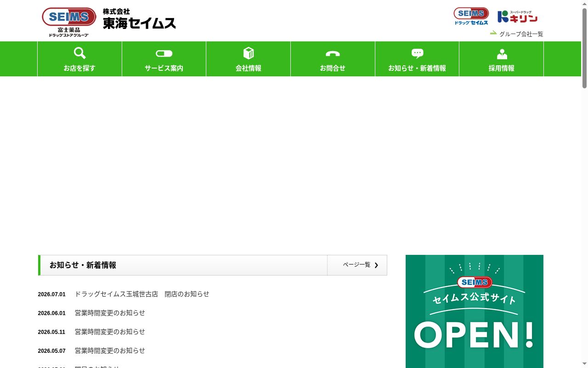Click the green arrow beside グループ会社一覧
Image resolution: width=588 pixels, height=368 pixels.
coord(493,33)
